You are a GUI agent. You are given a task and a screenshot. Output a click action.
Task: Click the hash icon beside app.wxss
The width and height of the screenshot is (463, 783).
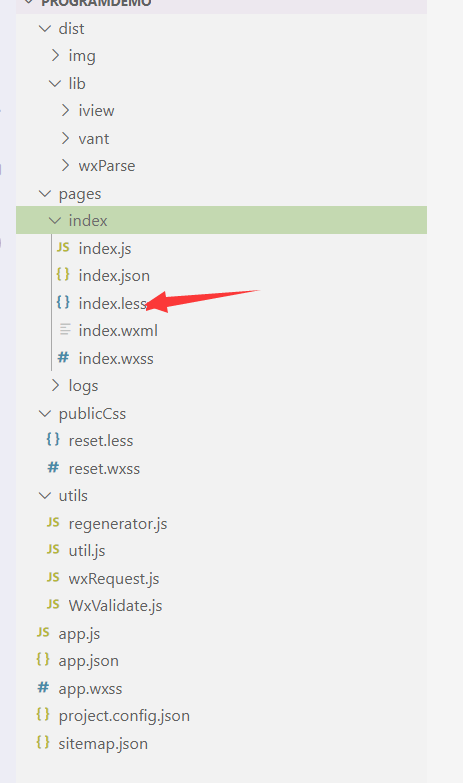[43, 688]
